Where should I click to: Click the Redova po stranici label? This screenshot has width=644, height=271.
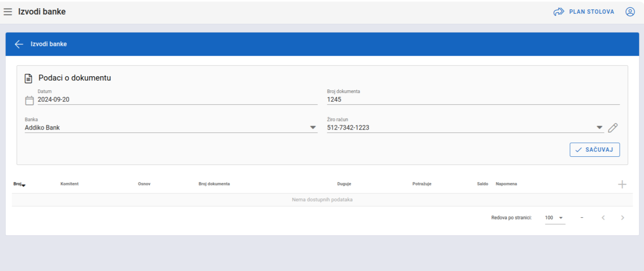512,218
